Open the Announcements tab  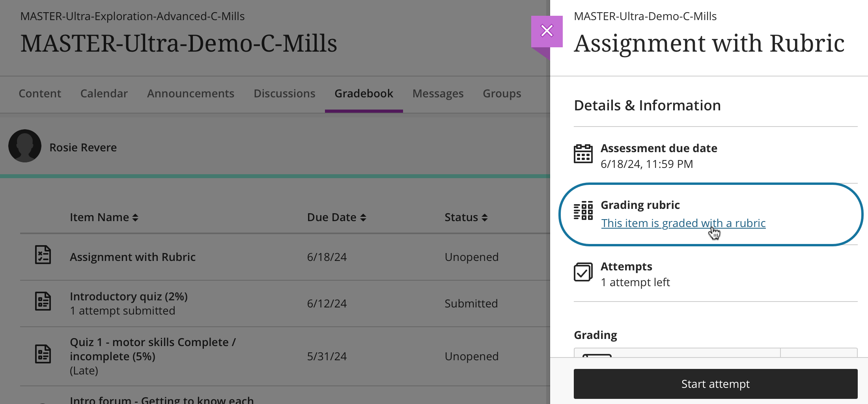(x=190, y=93)
